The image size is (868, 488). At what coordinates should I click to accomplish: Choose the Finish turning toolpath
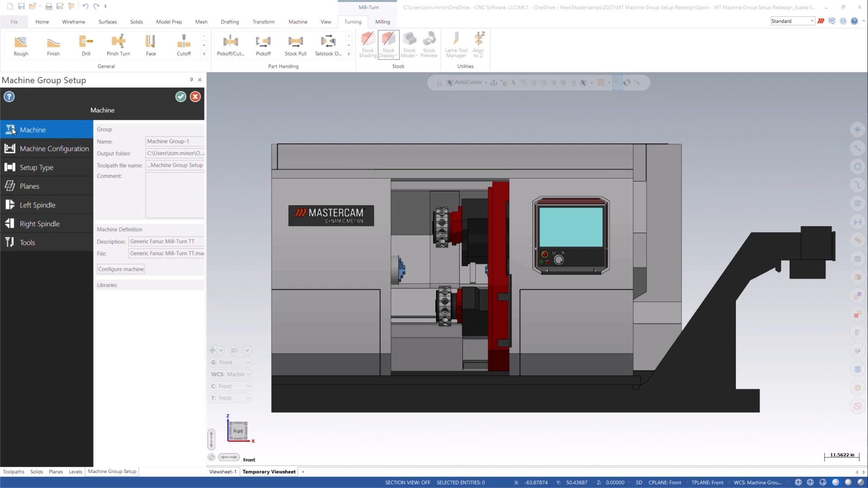[53, 46]
